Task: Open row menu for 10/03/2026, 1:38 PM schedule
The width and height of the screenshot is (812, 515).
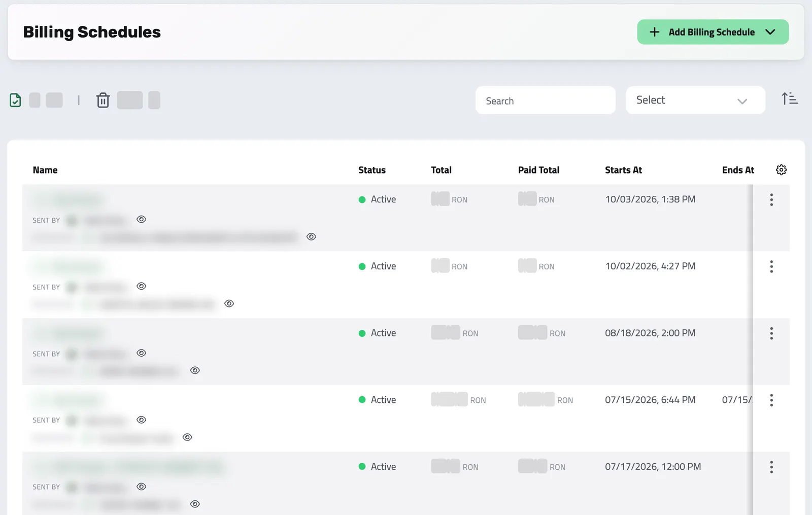Action: click(771, 199)
